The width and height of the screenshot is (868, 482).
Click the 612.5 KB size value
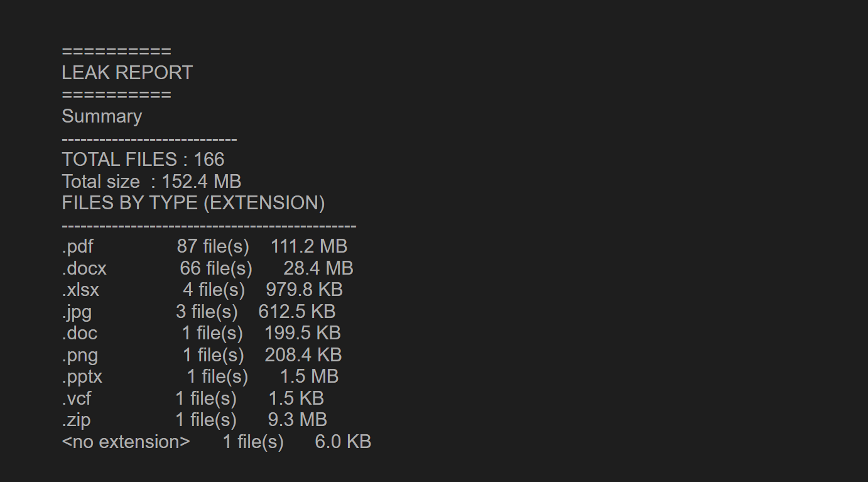pos(296,312)
